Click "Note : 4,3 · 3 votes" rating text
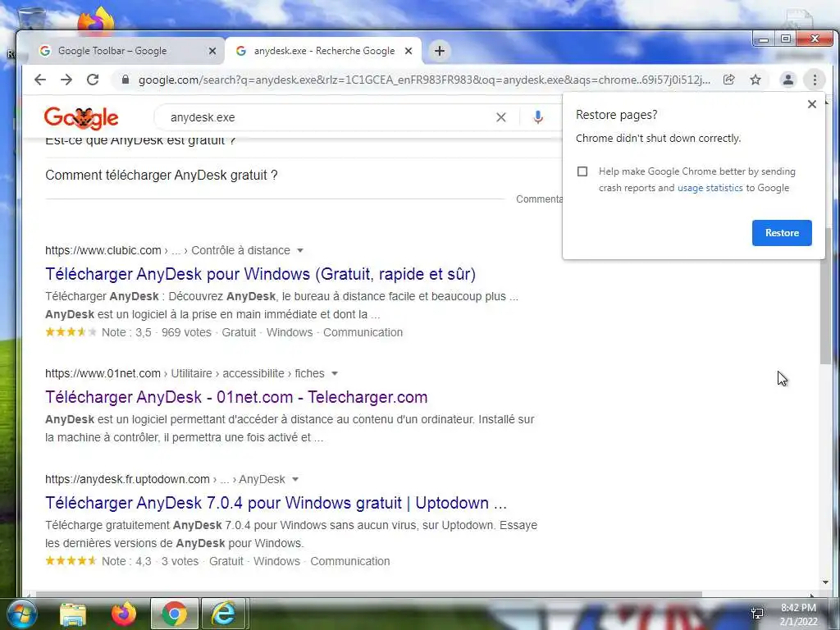 pos(150,561)
